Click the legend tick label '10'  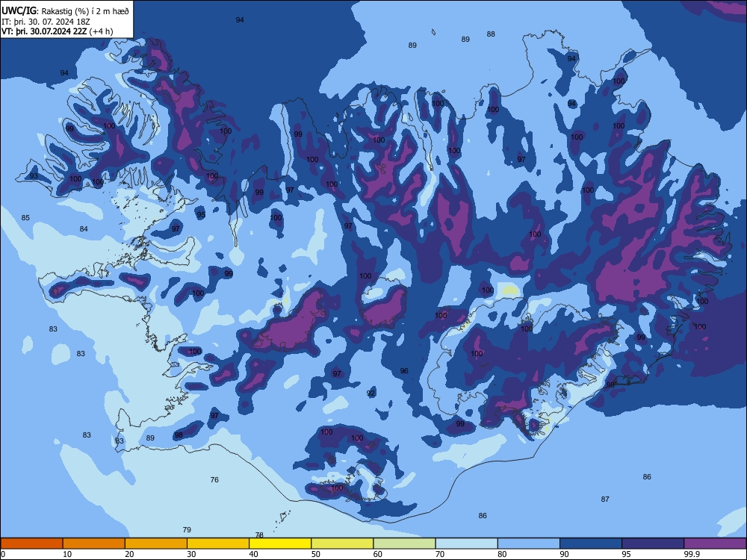[x=67, y=554]
